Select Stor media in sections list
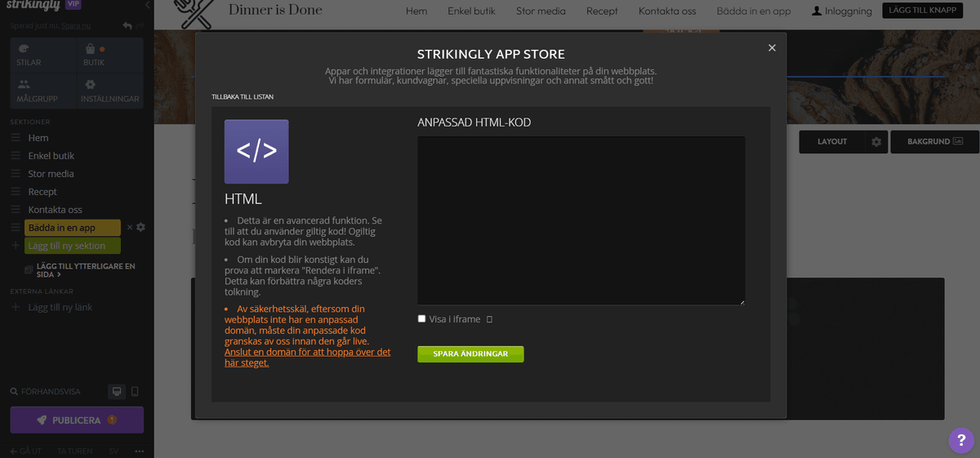The height and width of the screenshot is (458, 980). coord(51,174)
